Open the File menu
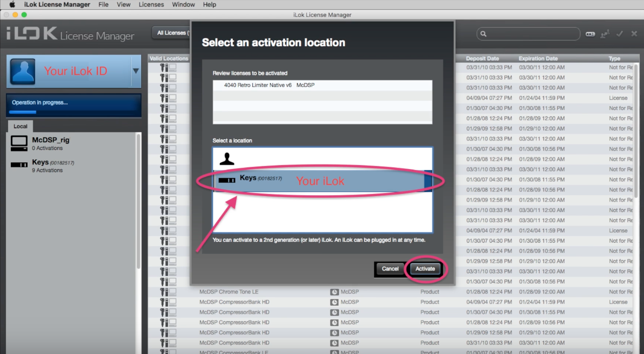This screenshot has height=354, width=644. pyautogui.click(x=103, y=5)
